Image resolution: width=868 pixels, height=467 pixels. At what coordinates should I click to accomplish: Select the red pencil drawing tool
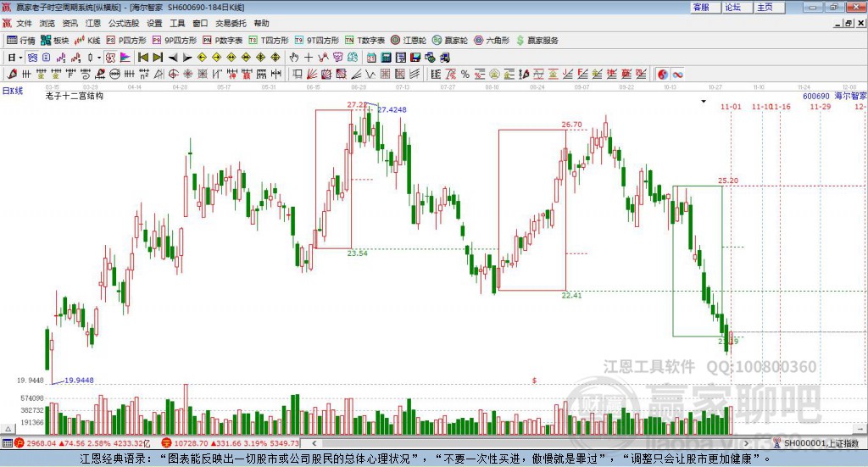pos(12,74)
